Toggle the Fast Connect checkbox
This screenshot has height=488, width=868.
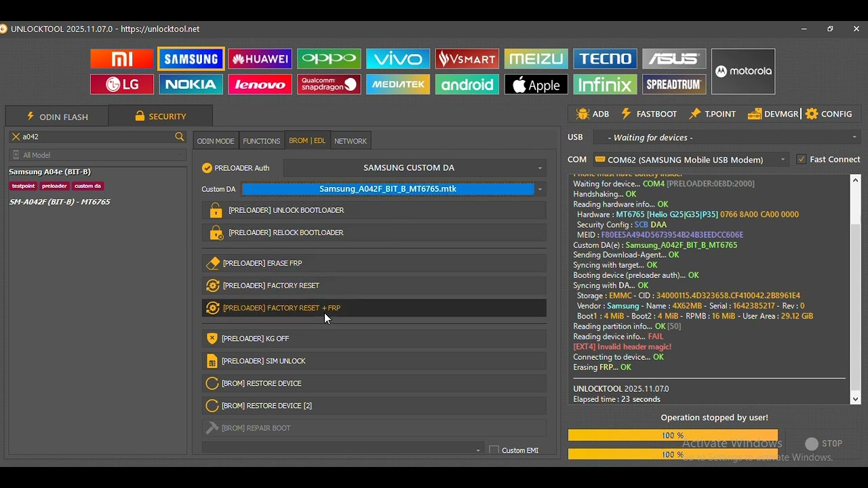coord(802,159)
